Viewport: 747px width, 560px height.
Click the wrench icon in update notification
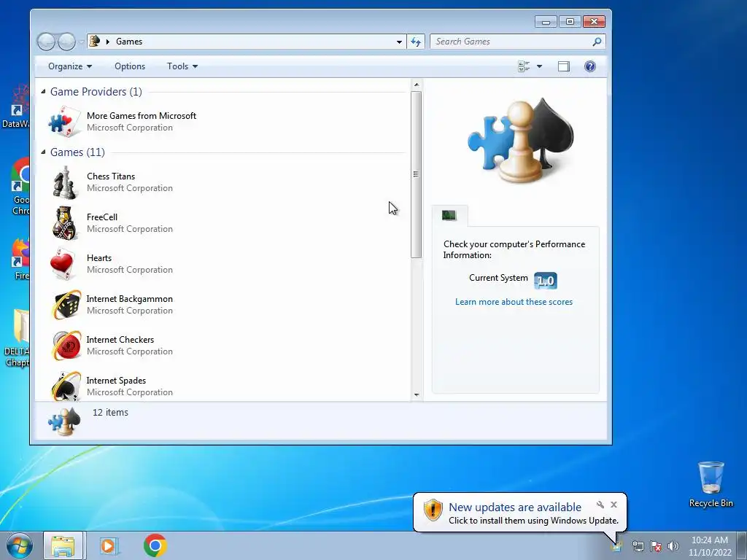click(600, 505)
